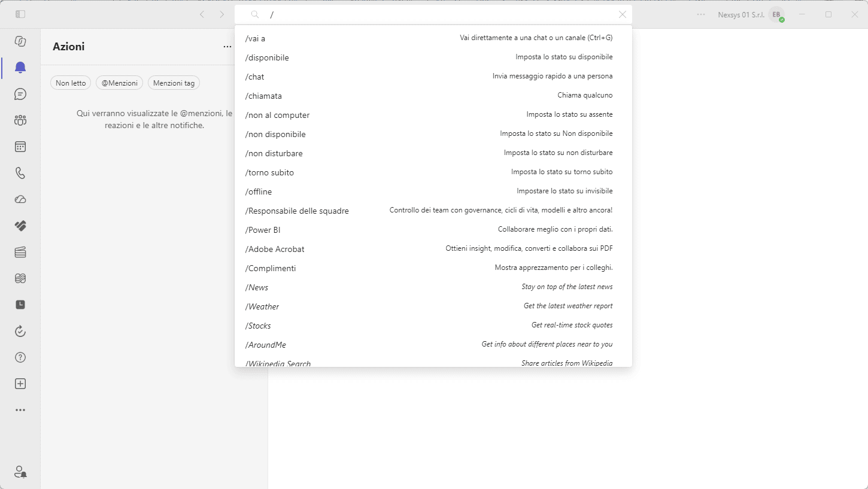Open the Calendar sidebar icon

tap(20, 147)
